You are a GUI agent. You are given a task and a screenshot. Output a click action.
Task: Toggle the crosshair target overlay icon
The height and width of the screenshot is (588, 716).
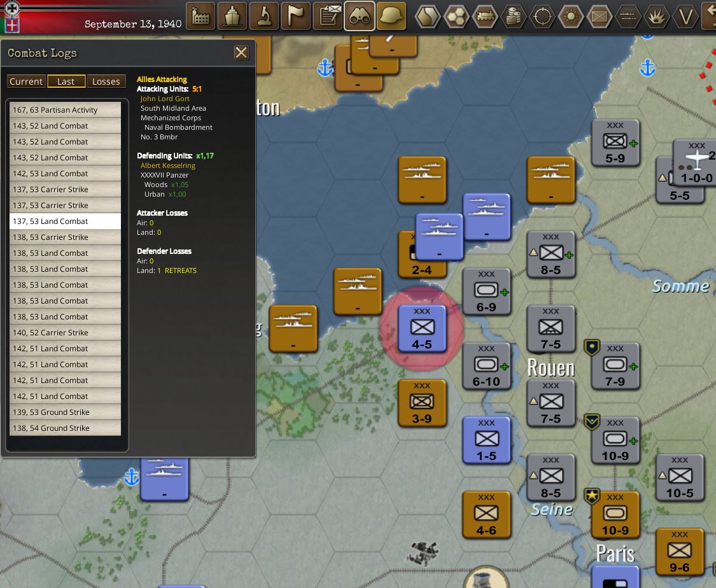tap(542, 17)
